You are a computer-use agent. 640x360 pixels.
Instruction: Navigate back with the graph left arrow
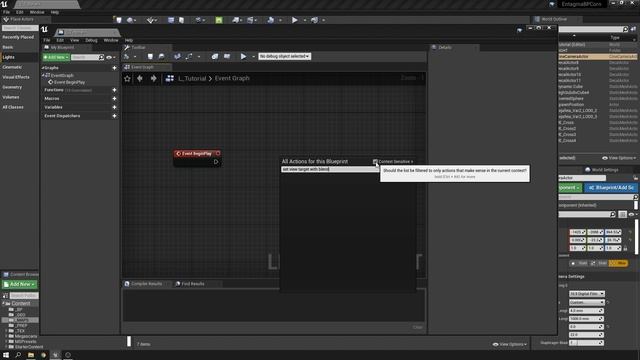click(140, 78)
